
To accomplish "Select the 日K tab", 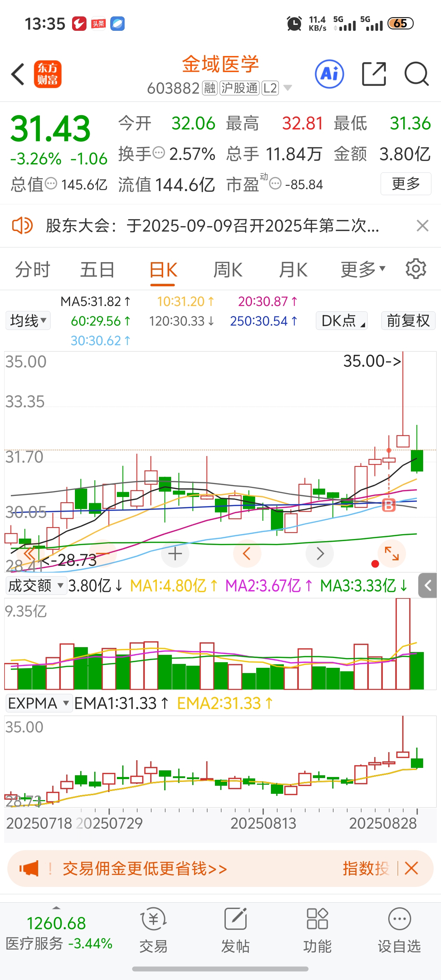I will pos(163,271).
